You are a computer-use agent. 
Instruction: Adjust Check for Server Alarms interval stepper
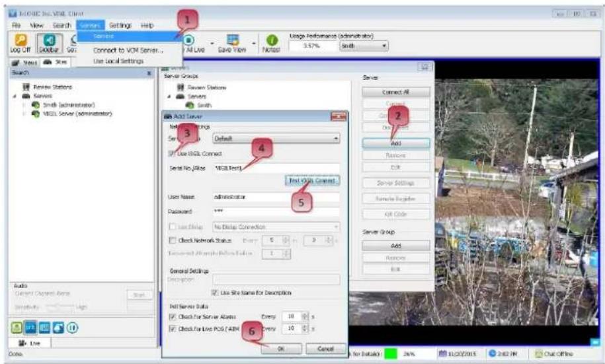pos(305,316)
